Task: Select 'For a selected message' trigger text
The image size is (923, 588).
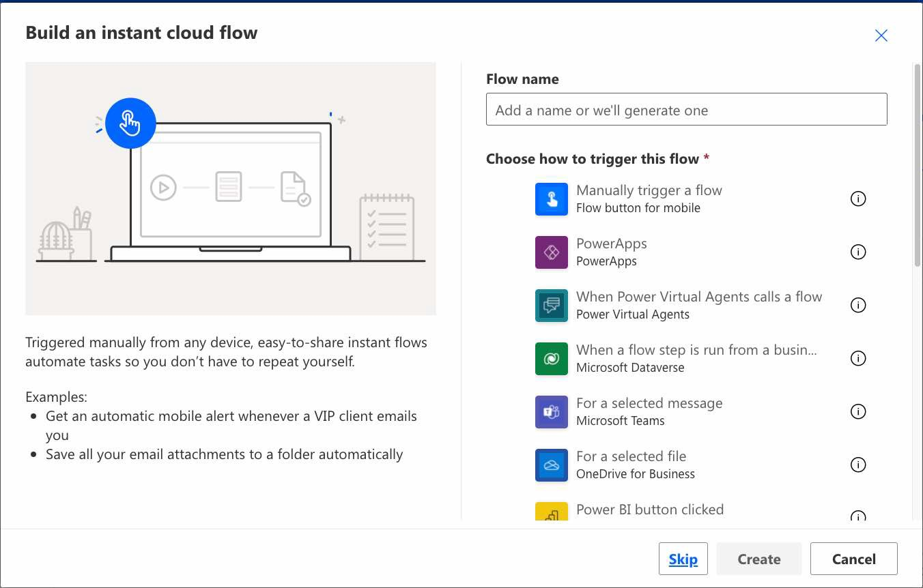Action: (649, 403)
